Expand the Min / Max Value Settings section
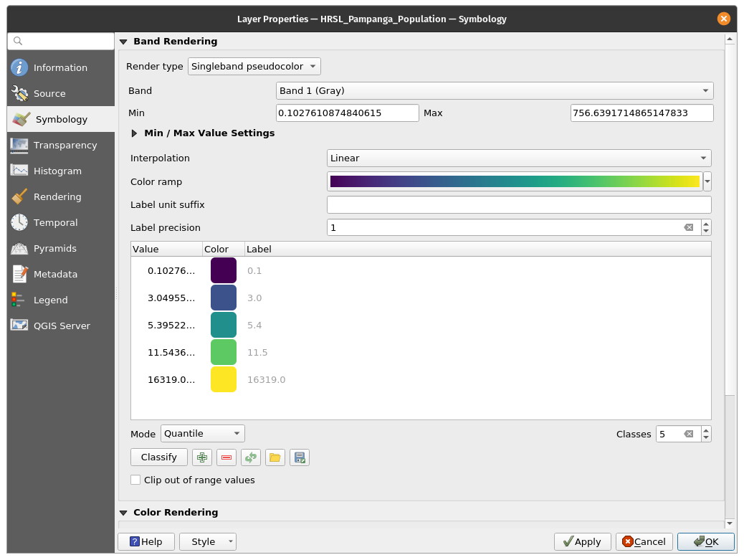 (x=134, y=133)
